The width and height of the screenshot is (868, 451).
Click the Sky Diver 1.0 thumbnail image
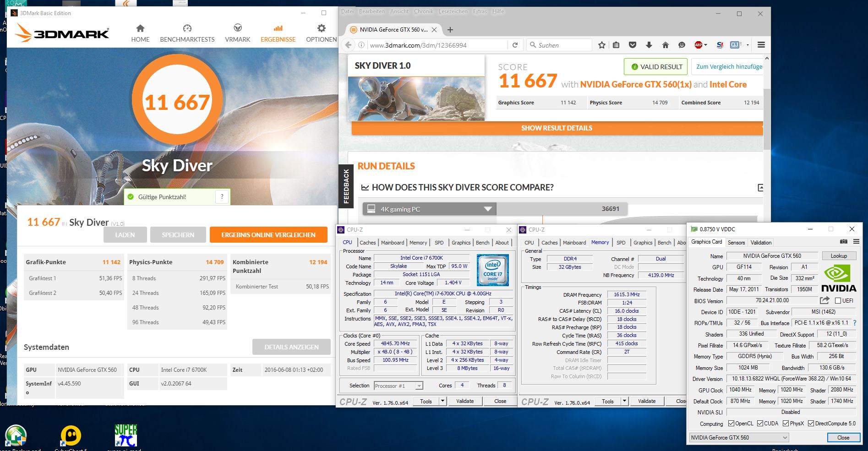click(x=416, y=99)
